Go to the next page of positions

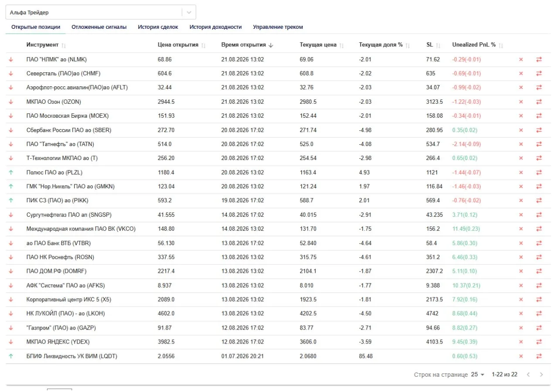[541, 375]
